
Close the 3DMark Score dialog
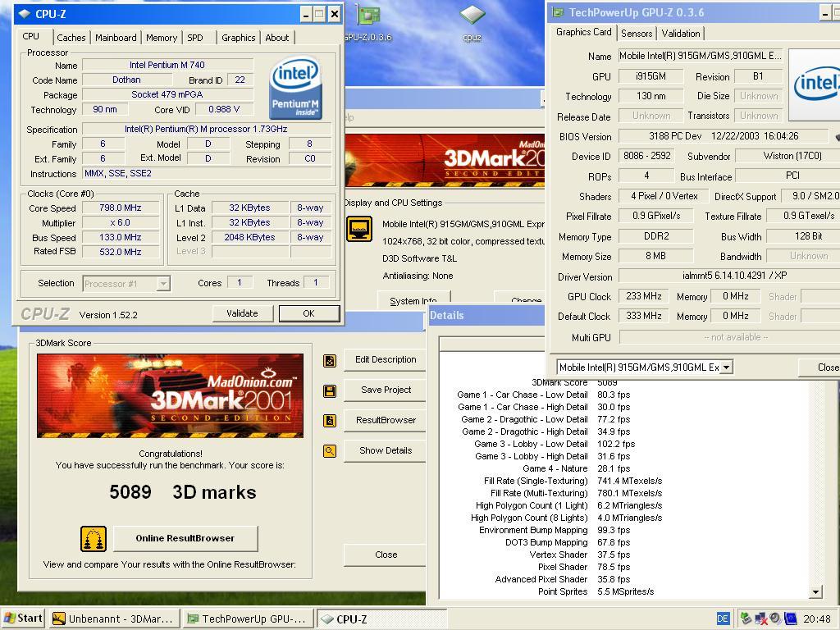tap(386, 555)
